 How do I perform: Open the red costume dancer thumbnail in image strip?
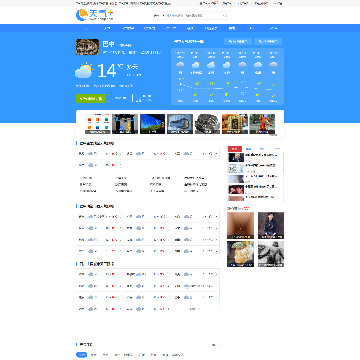click(x=262, y=124)
